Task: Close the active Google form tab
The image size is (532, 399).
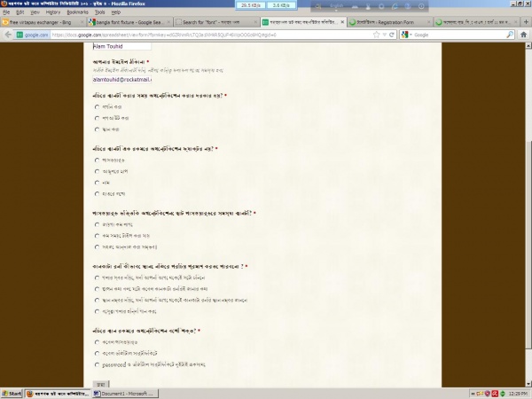Action: (x=342, y=22)
